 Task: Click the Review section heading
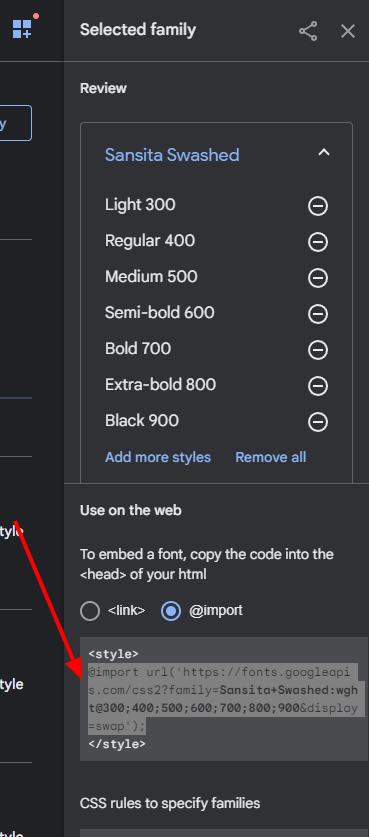(x=103, y=89)
